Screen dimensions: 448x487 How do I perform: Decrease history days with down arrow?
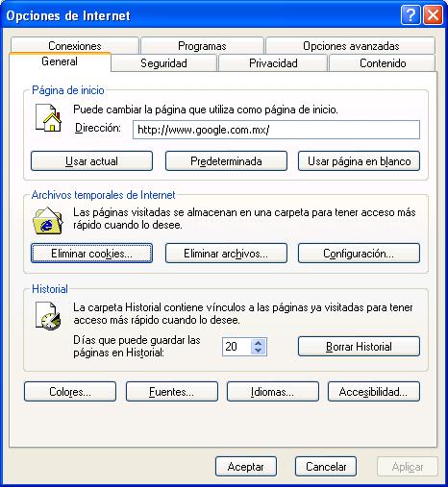coord(259,351)
